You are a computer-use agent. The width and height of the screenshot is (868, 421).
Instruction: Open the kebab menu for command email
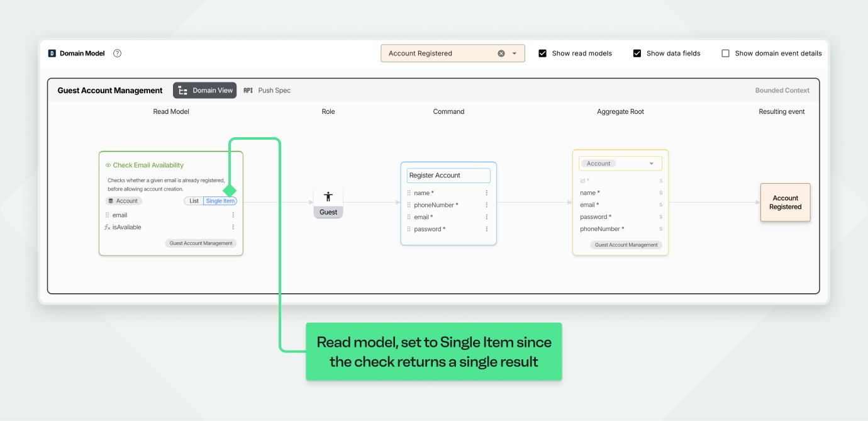point(487,217)
